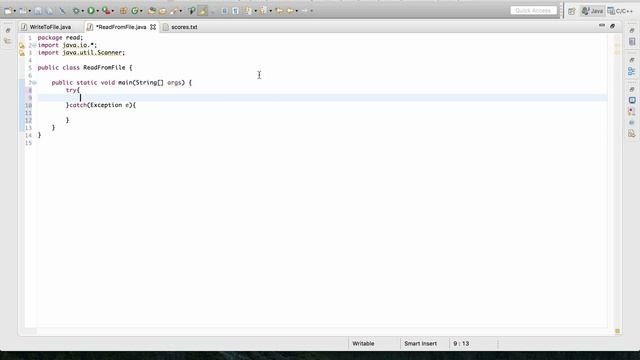This screenshot has height=360, width=640.
Task: Collapse the import block on line 2
Action: [x=34, y=45]
